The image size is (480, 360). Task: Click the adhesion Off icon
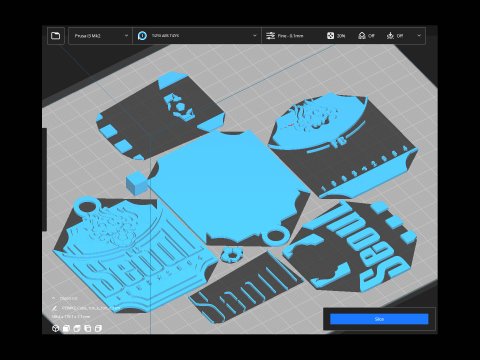390,36
